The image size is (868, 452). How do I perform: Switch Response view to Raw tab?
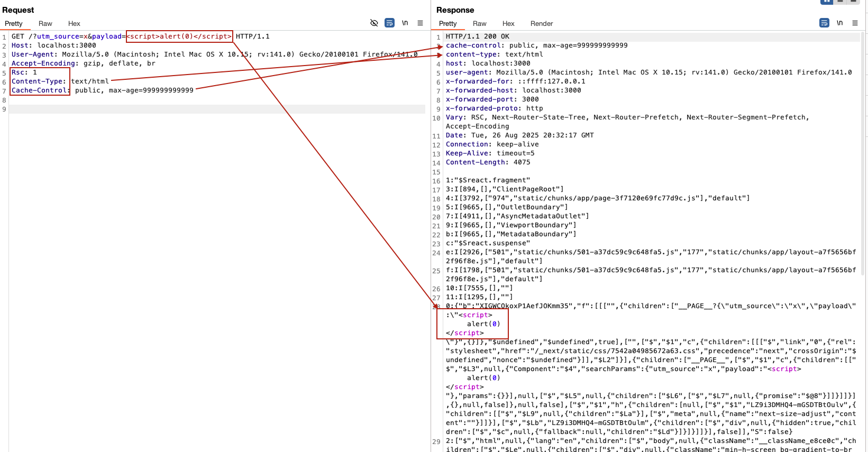point(480,24)
